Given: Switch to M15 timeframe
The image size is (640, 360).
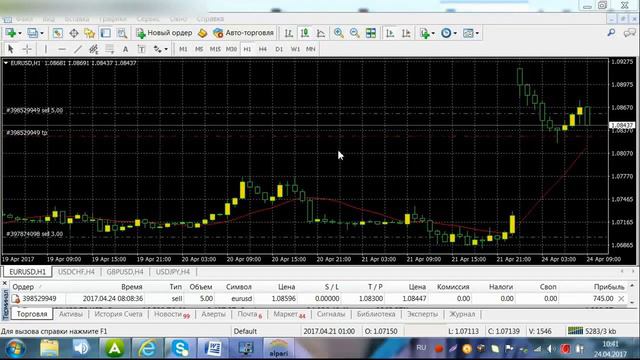Looking at the screenshot, I should tap(215, 49).
